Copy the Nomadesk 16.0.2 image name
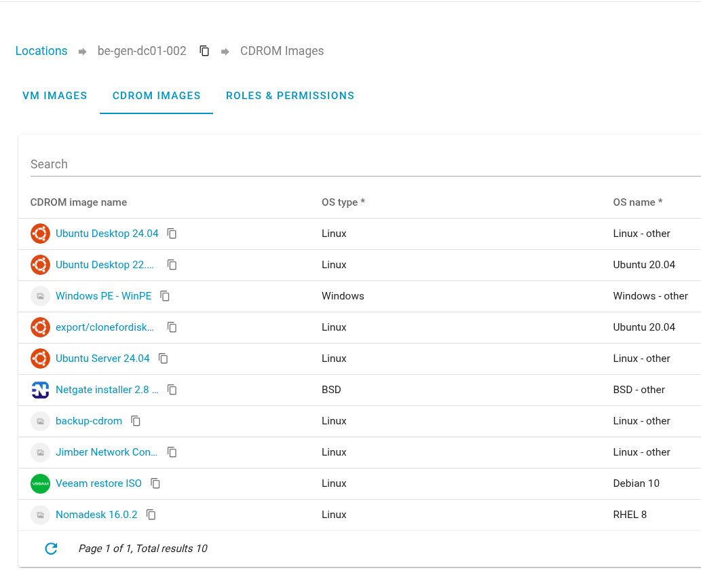The width and height of the screenshot is (701, 588). (x=151, y=515)
